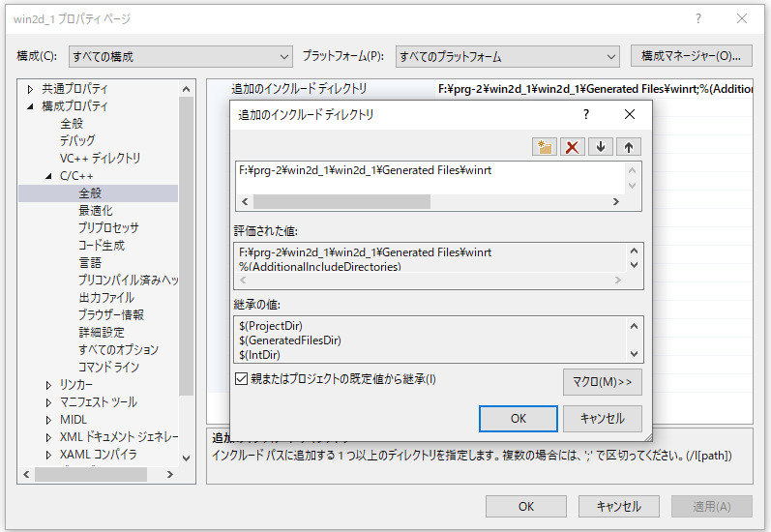Select 最適化 tree item
Viewport: 771px width, 532px height.
(96, 211)
